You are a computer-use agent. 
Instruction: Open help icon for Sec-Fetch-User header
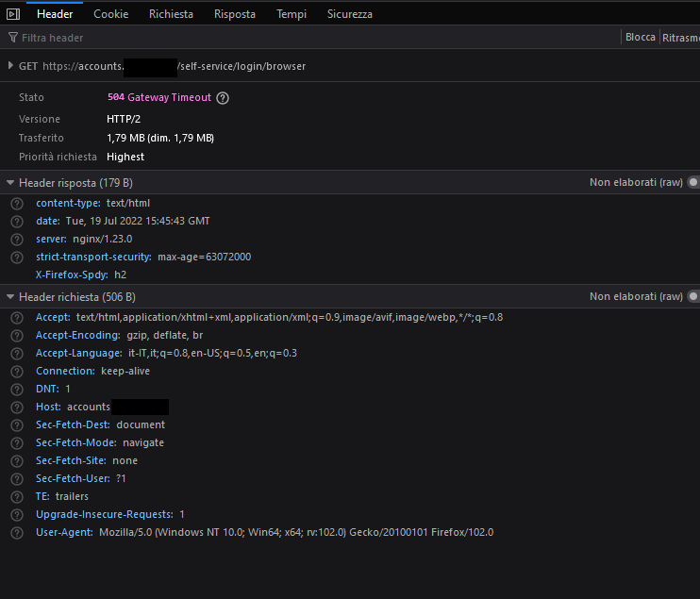click(17, 478)
